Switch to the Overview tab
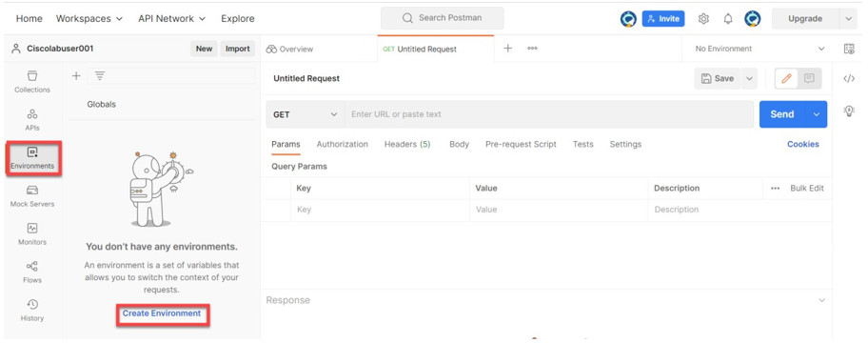The image size is (868, 343). coord(289,49)
